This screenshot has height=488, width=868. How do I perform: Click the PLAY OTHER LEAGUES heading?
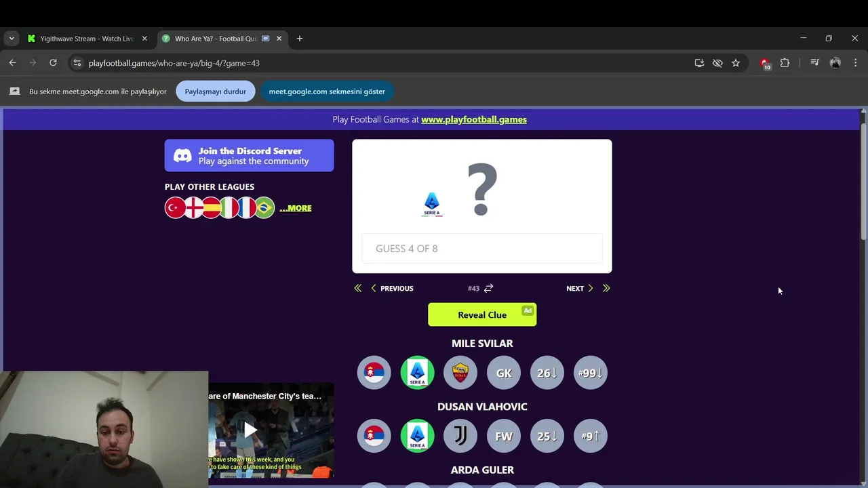210,186
